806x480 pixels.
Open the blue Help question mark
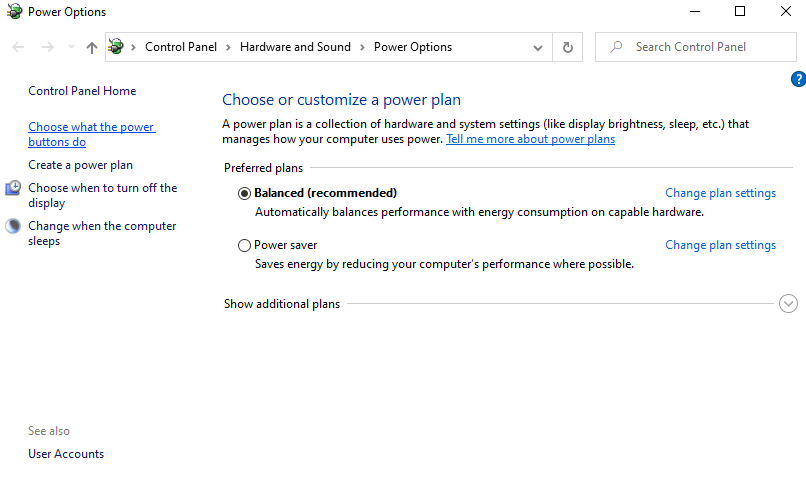coord(797,79)
